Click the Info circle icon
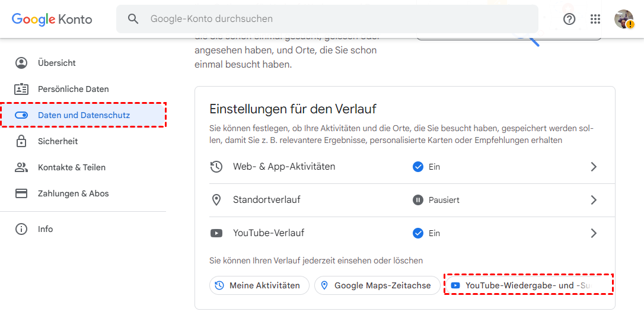This screenshot has height=318, width=644. pyautogui.click(x=21, y=229)
